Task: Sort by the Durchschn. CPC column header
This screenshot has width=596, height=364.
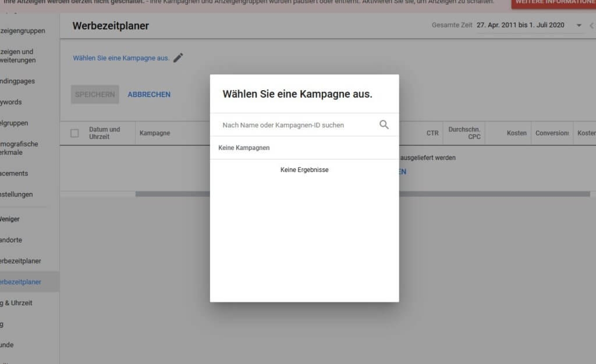Action: coord(464,133)
